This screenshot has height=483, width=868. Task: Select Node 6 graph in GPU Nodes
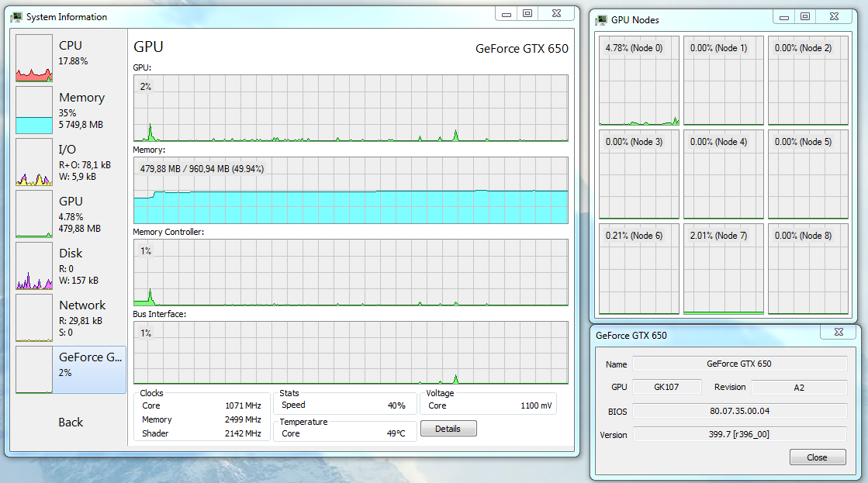[x=639, y=269]
